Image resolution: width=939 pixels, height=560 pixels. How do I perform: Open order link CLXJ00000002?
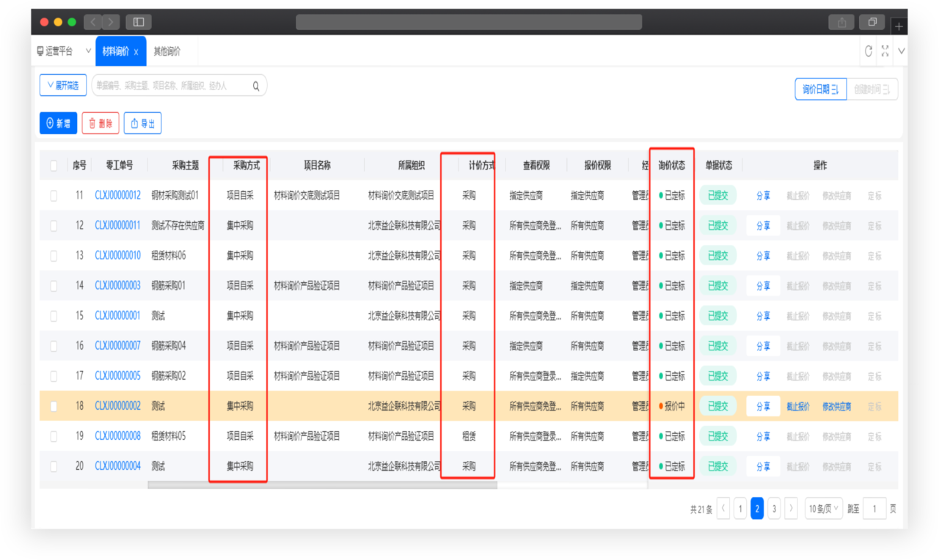tap(117, 406)
